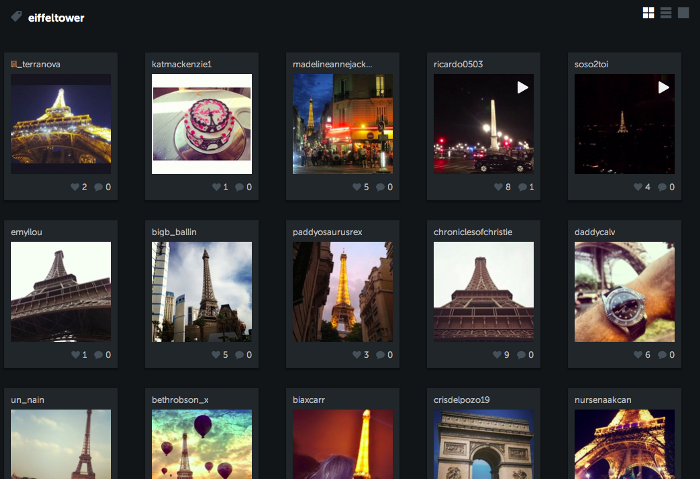Like bigb_ballin's photo
700x479 pixels.
pyautogui.click(x=216, y=355)
